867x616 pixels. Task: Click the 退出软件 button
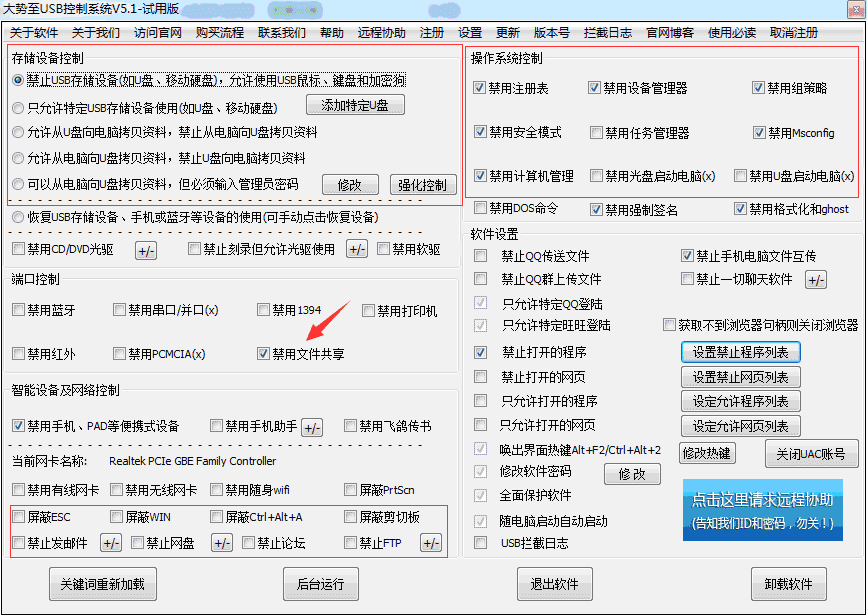pyautogui.click(x=555, y=584)
